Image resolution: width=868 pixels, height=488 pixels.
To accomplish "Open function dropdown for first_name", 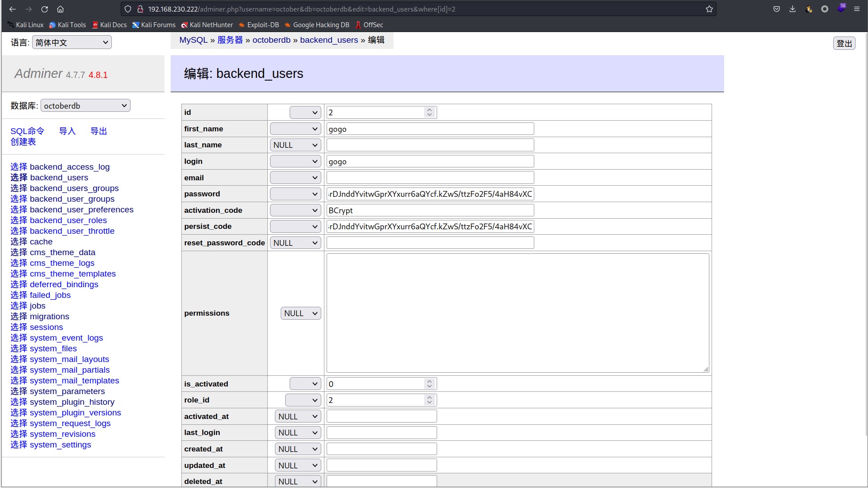I will click(295, 129).
